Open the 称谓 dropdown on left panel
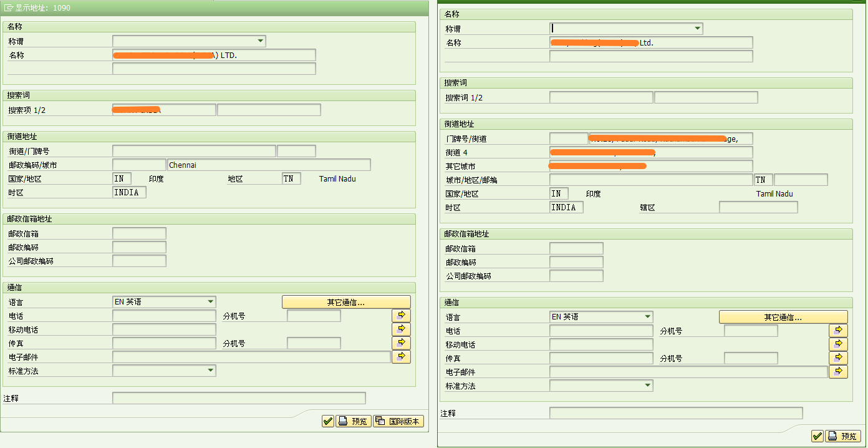 point(261,41)
